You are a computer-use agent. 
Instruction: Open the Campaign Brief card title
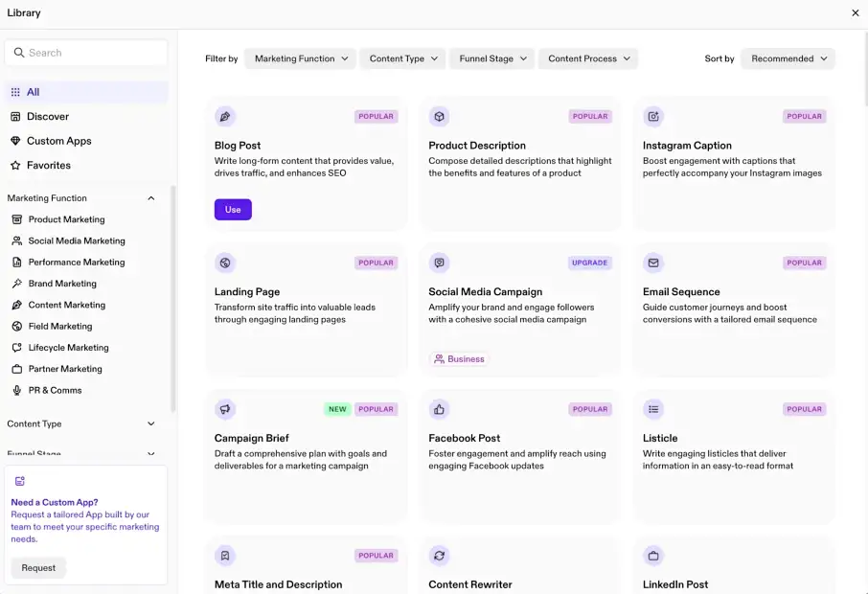[251, 438]
